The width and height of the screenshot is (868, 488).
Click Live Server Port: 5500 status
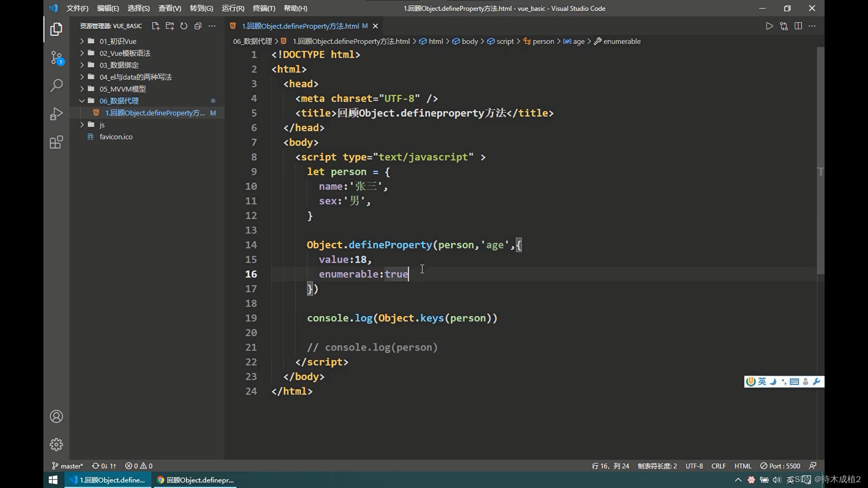[x=780, y=466]
